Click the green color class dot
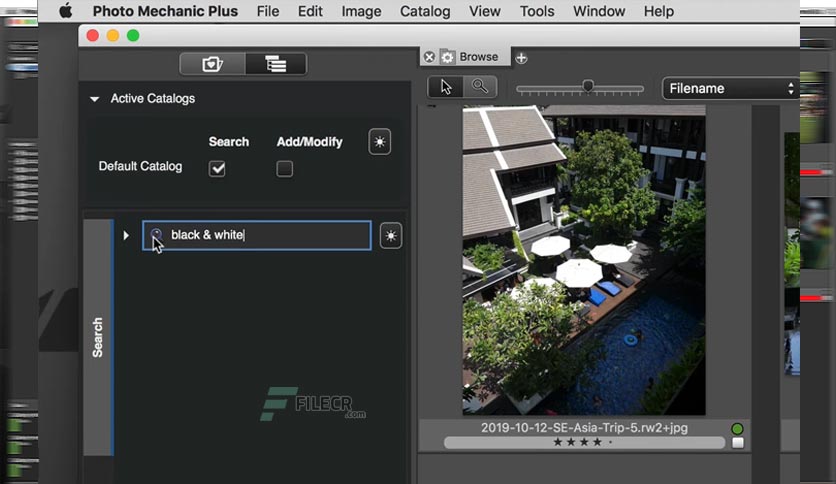836x484 pixels. [737, 429]
